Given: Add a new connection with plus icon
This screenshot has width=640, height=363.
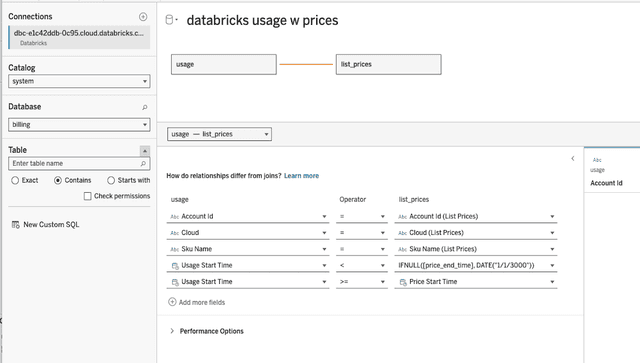Looking at the screenshot, I should [143, 17].
